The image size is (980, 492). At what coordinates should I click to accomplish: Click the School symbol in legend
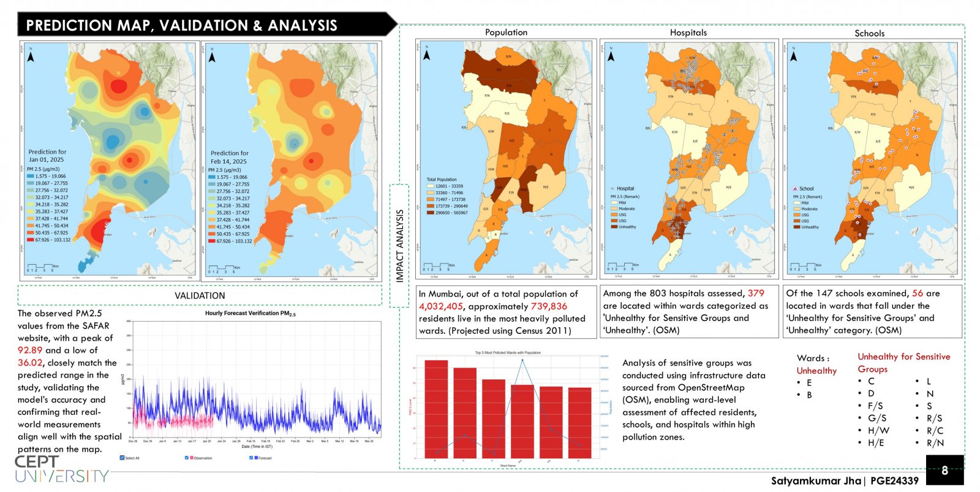pos(795,189)
